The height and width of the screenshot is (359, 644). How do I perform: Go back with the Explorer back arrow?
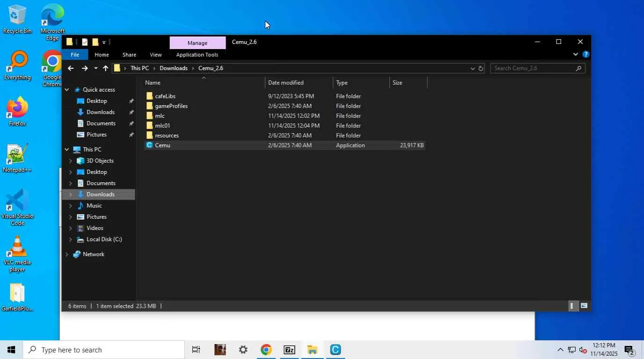pyautogui.click(x=71, y=68)
